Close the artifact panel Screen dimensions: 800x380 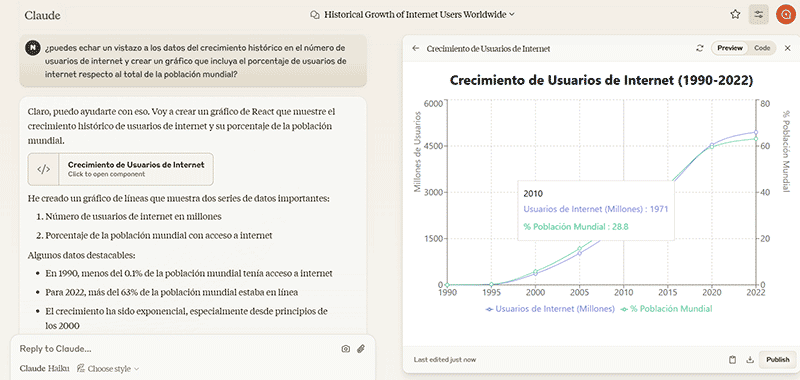[x=787, y=48]
